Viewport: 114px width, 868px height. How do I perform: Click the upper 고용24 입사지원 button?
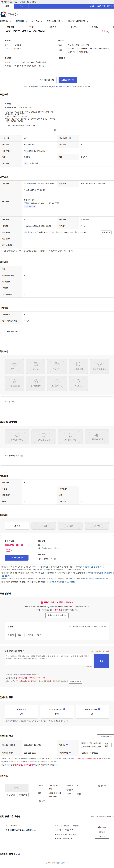tap(68, 80)
